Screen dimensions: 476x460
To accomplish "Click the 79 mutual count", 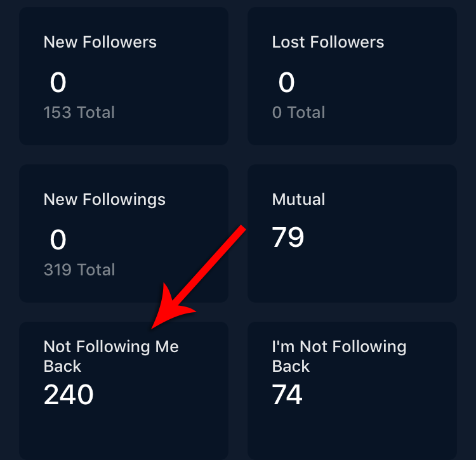I will coord(288,237).
